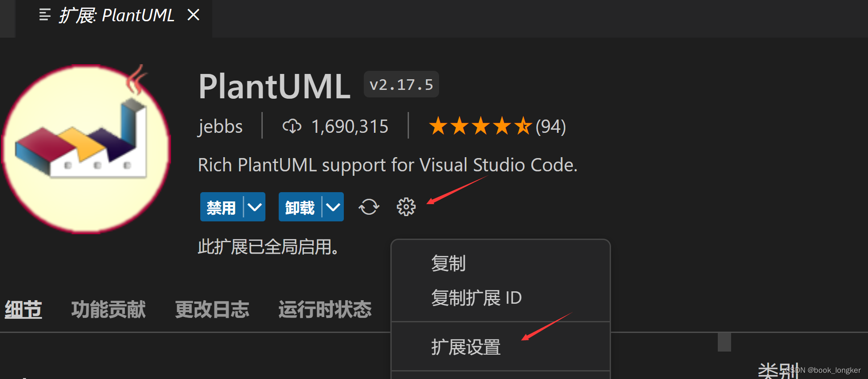This screenshot has width=868, height=379.
Task: Click the 1,690,315 install count
Action: (x=350, y=127)
